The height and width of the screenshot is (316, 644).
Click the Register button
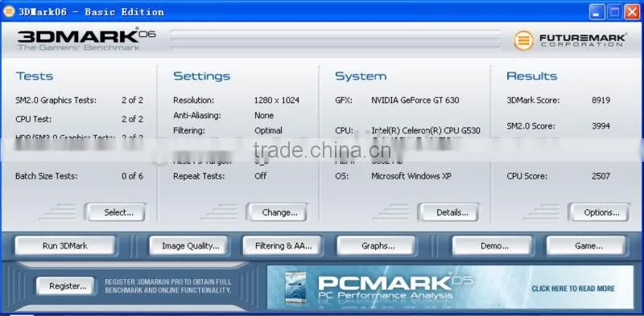[65, 286]
